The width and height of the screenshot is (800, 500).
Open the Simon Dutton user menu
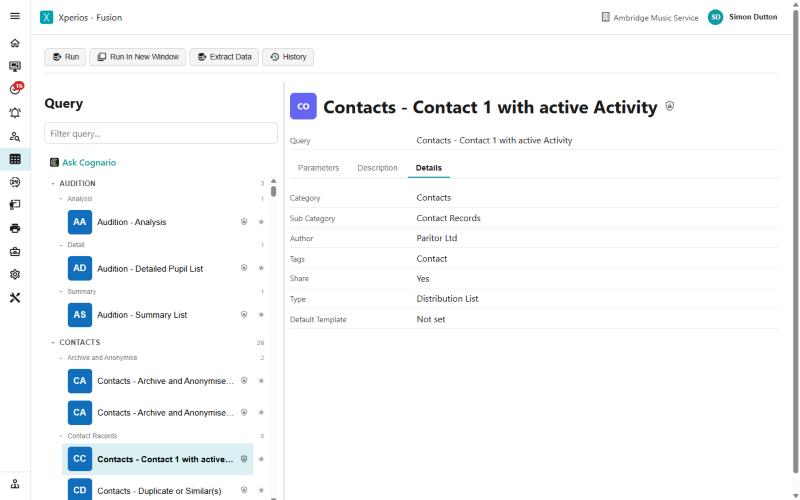[753, 17]
